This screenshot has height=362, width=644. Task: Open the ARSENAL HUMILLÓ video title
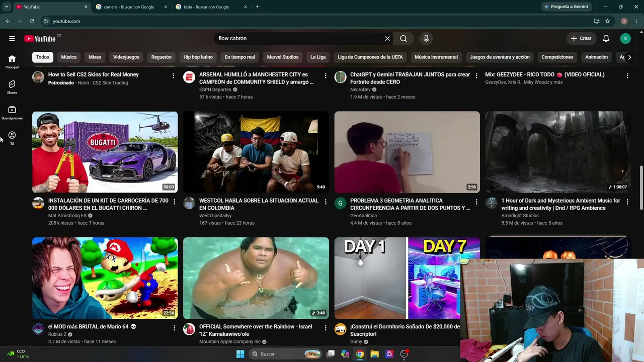coord(256,78)
